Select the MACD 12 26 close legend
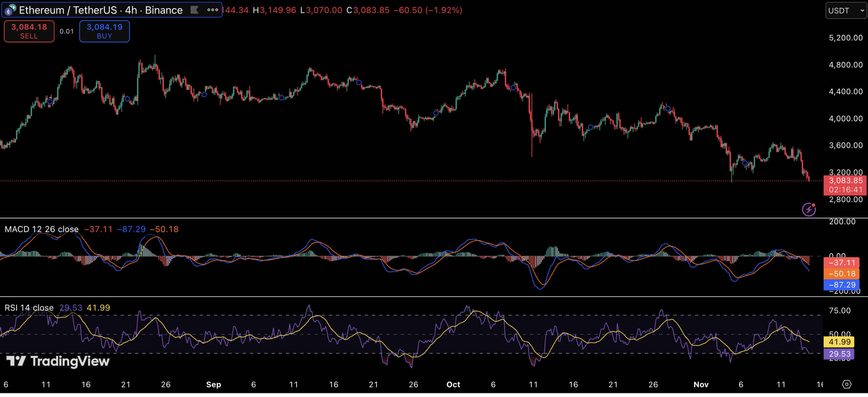 (x=41, y=229)
